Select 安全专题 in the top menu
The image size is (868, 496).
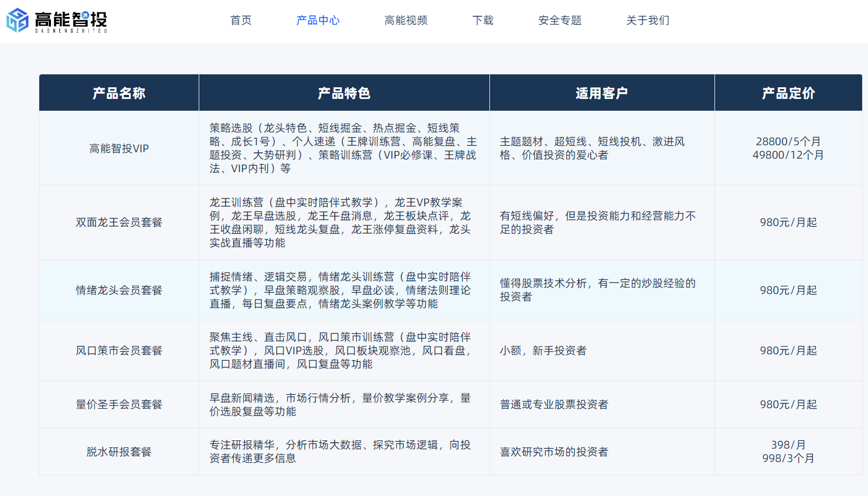click(x=560, y=20)
